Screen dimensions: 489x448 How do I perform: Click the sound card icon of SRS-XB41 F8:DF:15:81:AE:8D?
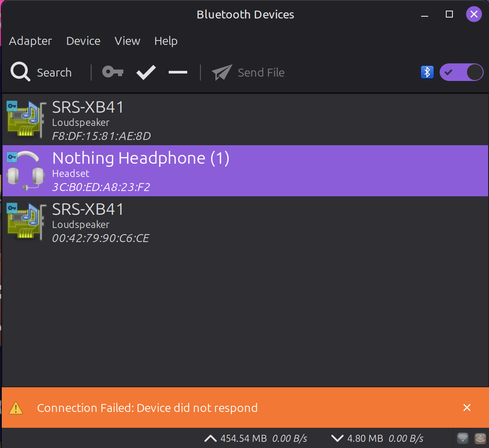click(x=26, y=120)
